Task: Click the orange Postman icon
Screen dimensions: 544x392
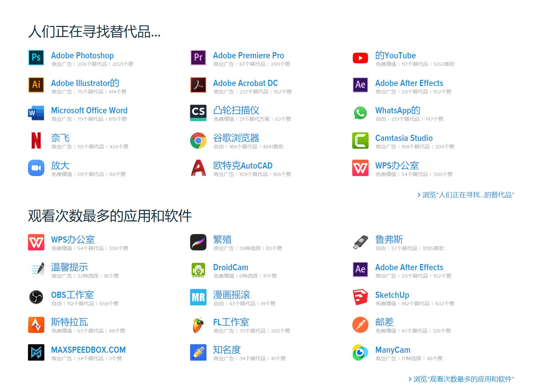Action: 360,325
